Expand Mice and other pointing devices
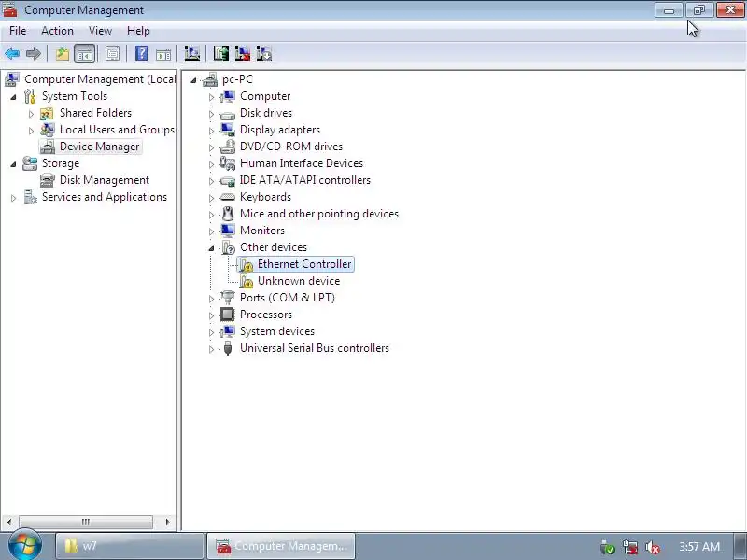This screenshot has width=747, height=560. click(211, 215)
